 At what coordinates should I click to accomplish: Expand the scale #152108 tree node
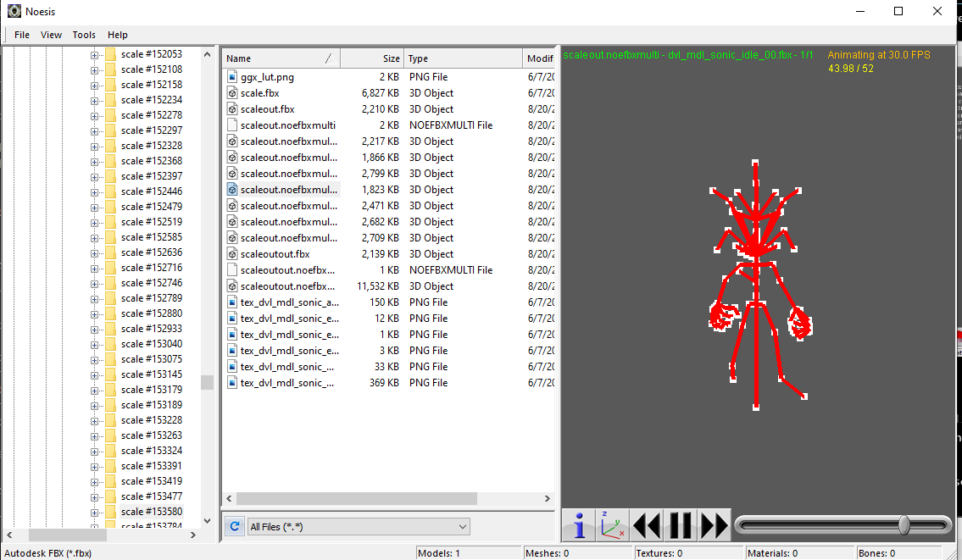(94, 70)
